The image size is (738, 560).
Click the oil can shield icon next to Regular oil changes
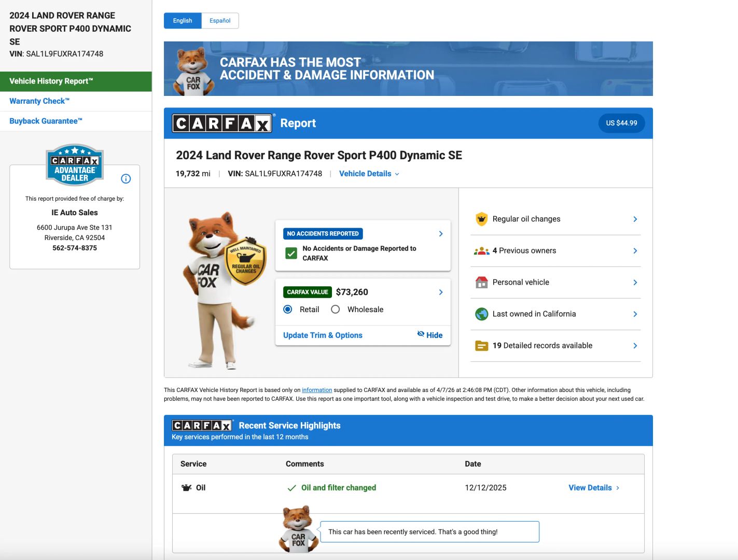coord(482,219)
